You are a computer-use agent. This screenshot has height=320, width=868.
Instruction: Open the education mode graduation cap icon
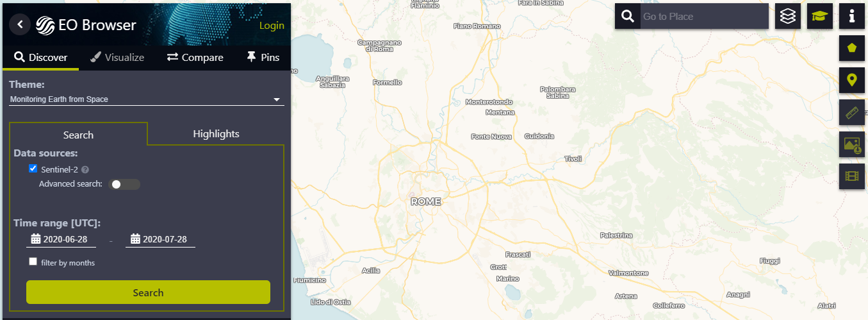click(819, 17)
